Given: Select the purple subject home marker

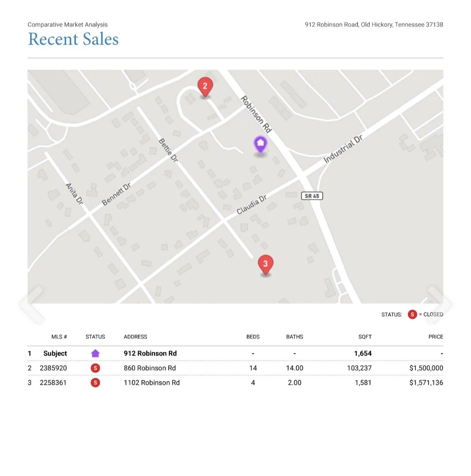Looking at the screenshot, I should [260, 144].
